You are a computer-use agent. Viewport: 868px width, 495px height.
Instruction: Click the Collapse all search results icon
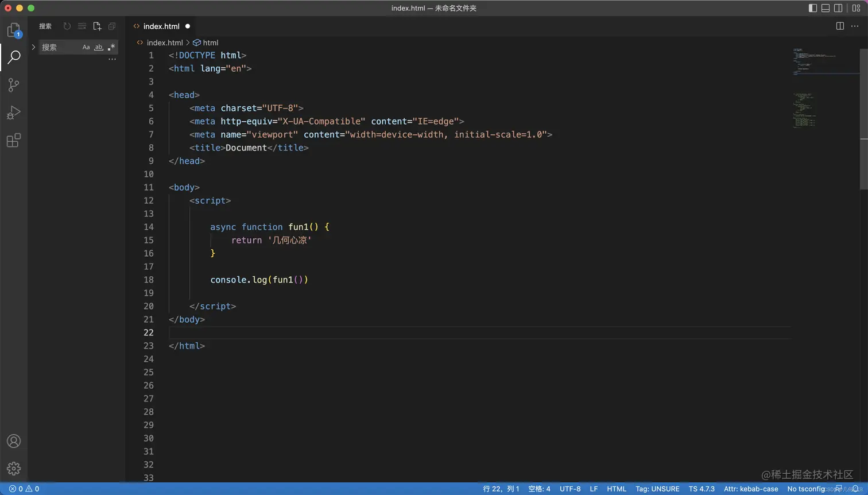[112, 26]
